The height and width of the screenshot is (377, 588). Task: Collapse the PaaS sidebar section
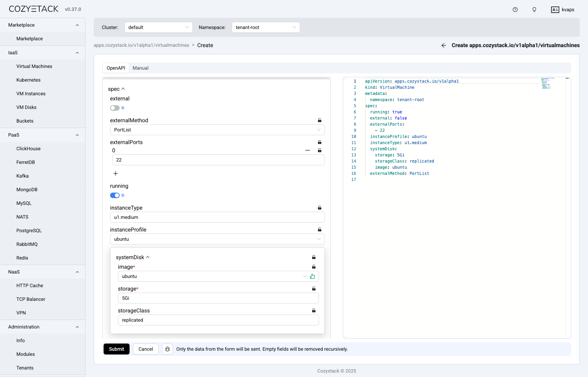77,135
